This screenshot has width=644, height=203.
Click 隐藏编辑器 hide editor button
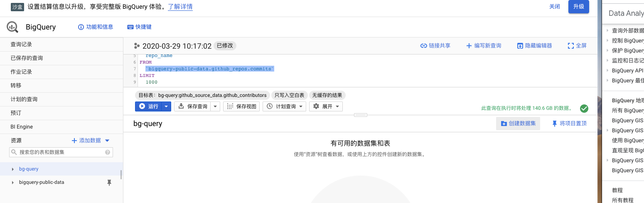pos(534,46)
